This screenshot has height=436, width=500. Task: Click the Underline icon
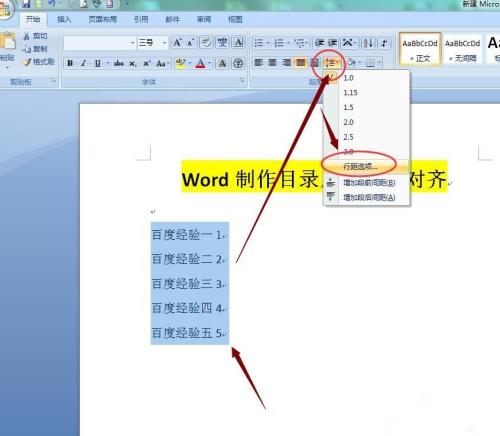pos(98,63)
